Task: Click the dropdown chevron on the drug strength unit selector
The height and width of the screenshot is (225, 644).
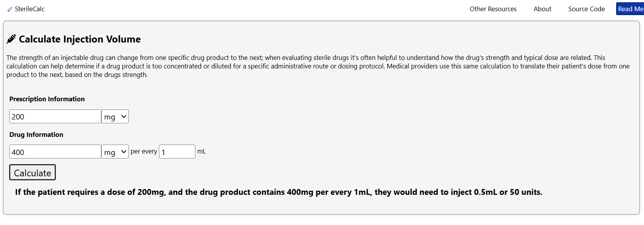Action: tap(123, 152)
